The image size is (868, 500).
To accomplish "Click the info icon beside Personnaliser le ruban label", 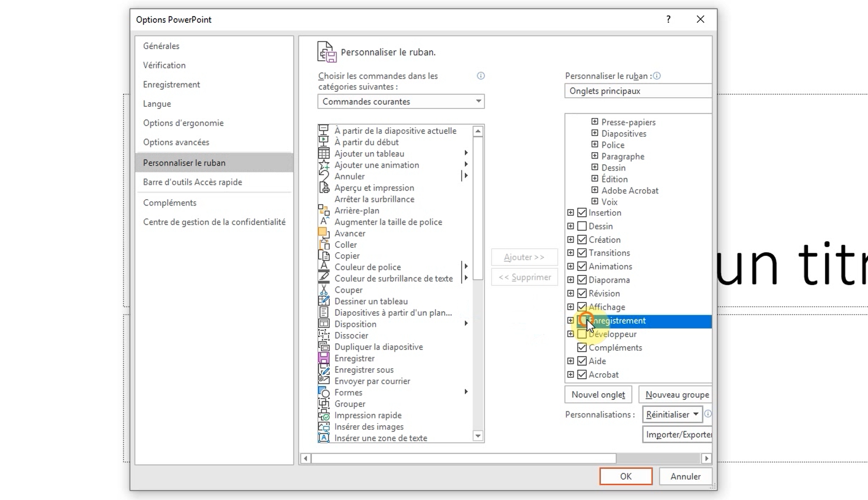I will (657, 76).
